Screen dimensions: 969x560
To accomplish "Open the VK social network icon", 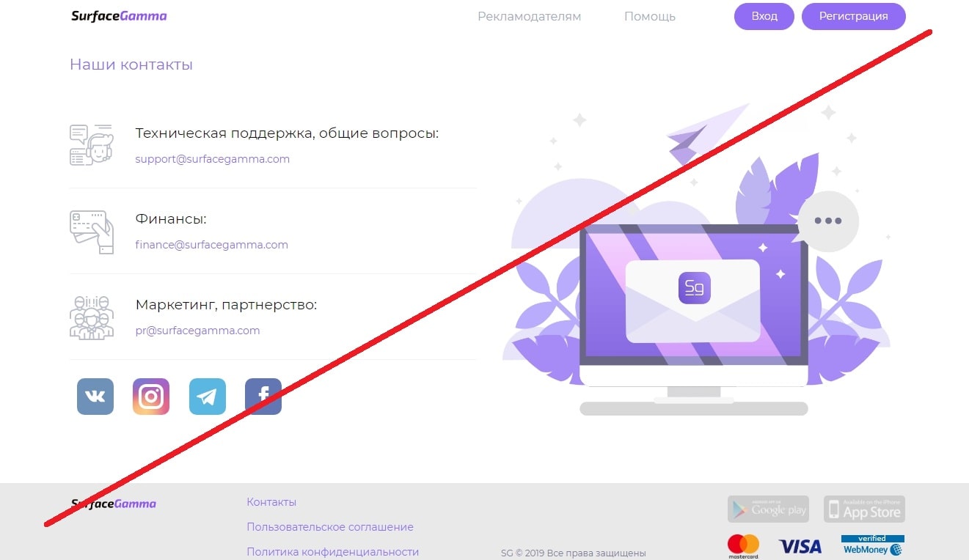I will [95, 397].
